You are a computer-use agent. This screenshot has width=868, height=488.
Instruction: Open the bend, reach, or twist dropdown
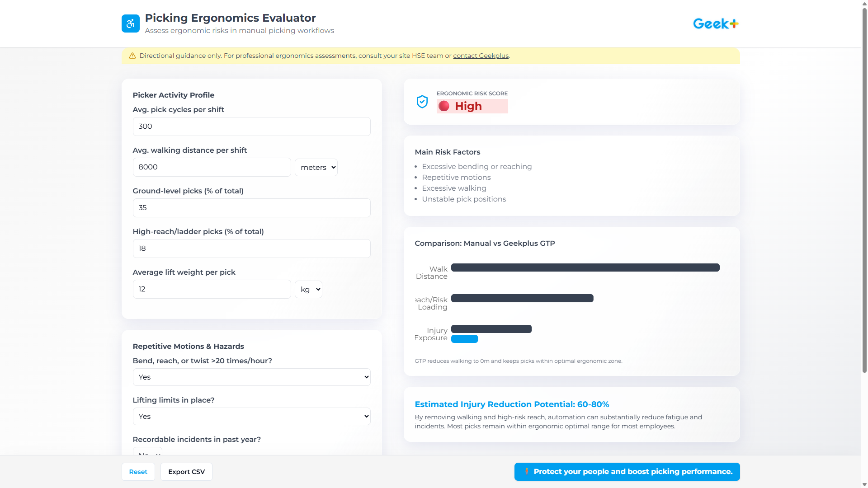tap(251, 376)
